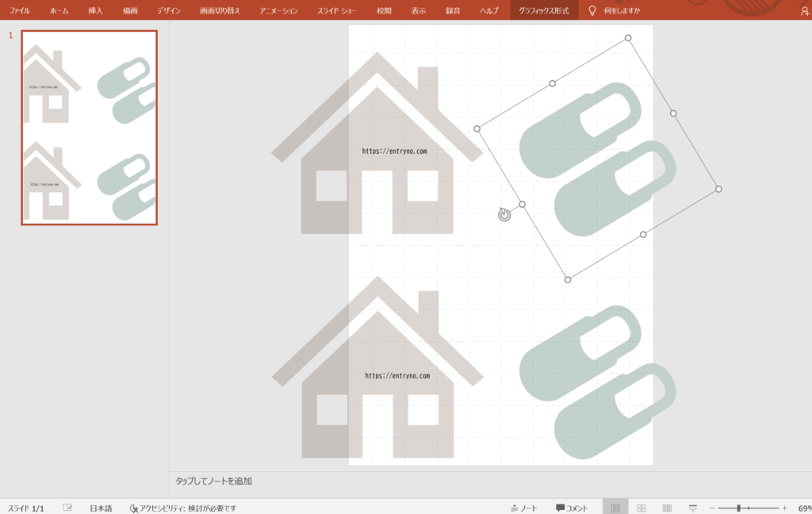Open the ファイル menu tab
This screenshot has height=514, width=812.
[x=20, y=11]
